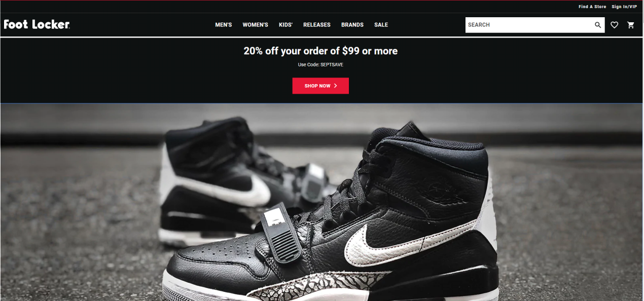Click the 20% off promo headline
The height and width of the screenshot is (301, 644).
point(320,51)
